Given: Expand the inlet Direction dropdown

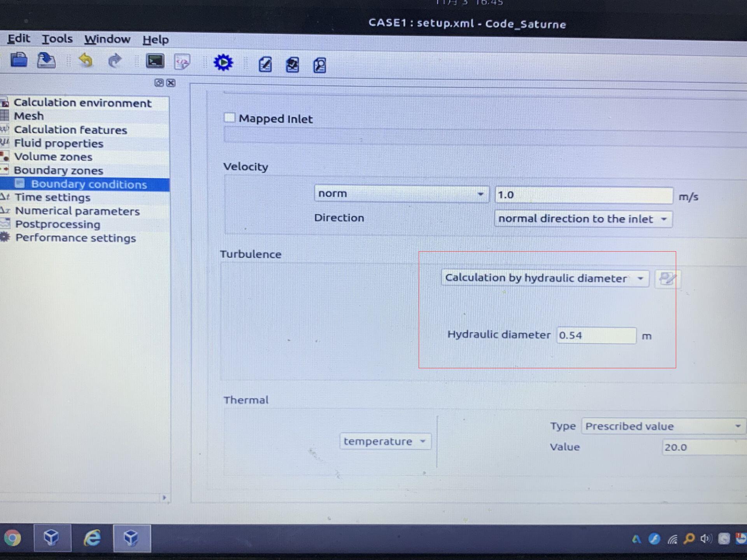Looking at the screenshot, I should (583, 219).
